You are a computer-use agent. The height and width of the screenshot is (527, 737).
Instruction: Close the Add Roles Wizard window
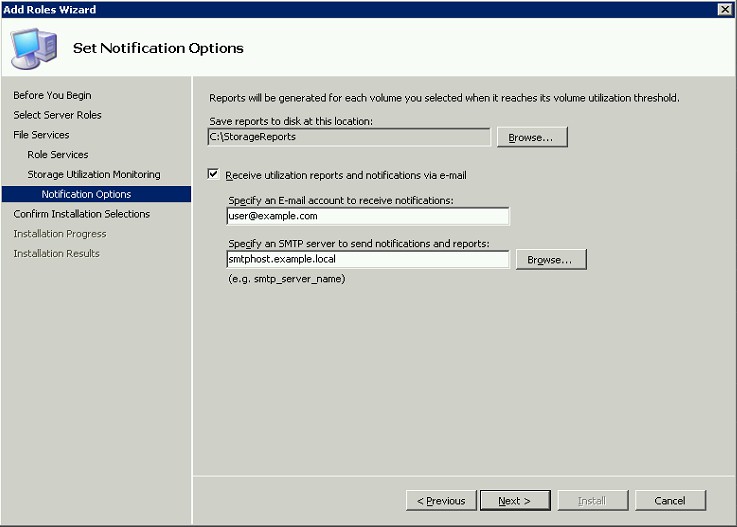725,9
